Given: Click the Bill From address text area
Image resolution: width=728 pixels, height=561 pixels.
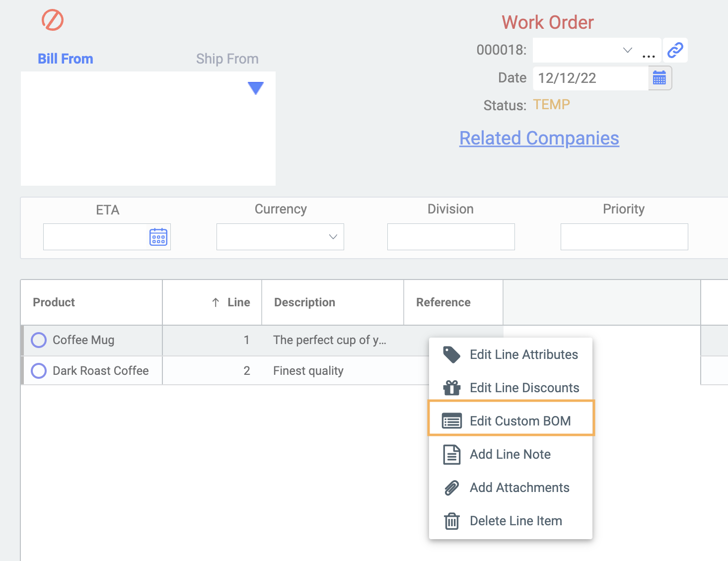Looking at the screenshot, I should point(148,129).
